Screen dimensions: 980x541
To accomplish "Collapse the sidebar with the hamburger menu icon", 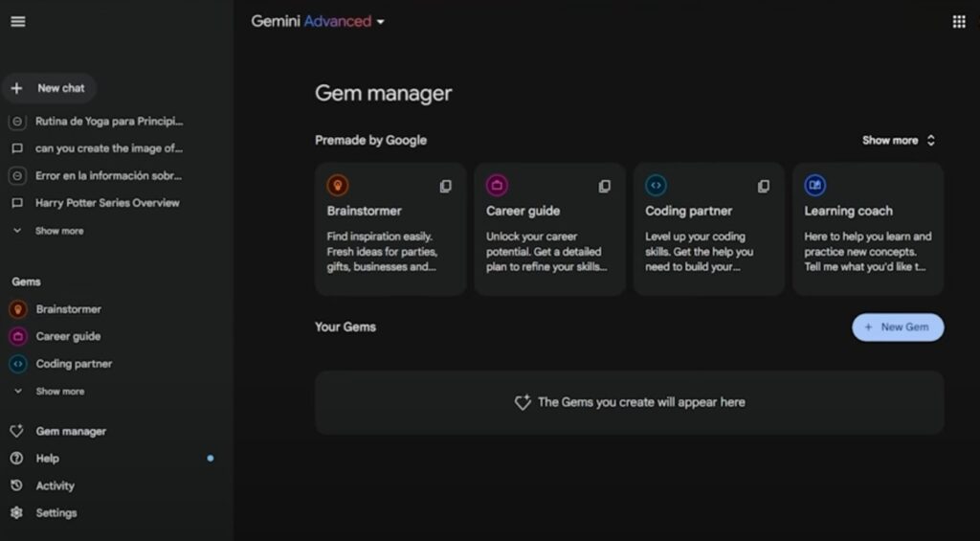I will click(x=18, y=21).
